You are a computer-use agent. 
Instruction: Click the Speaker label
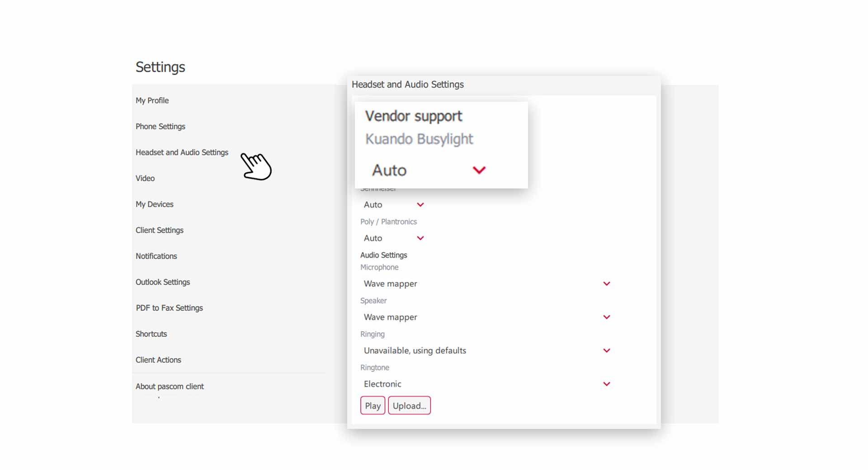pyautogui.click(x=373, y=301)
